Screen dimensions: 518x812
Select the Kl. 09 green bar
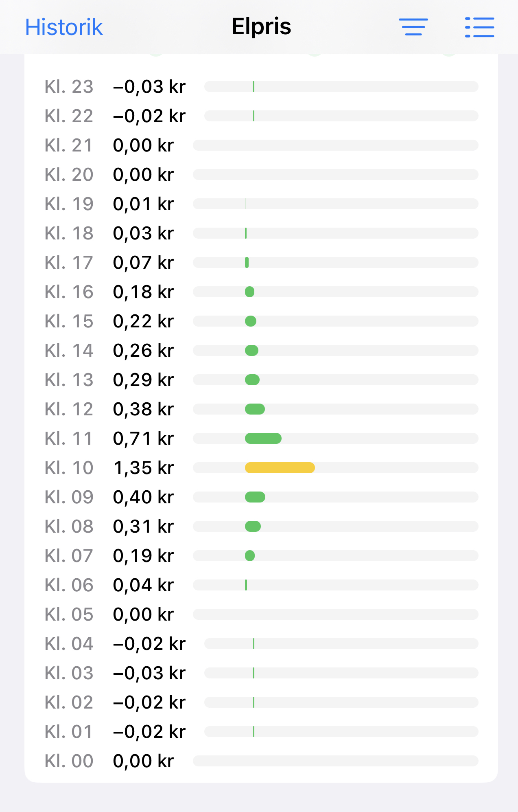pyautogui.click(x=255, y=497)
